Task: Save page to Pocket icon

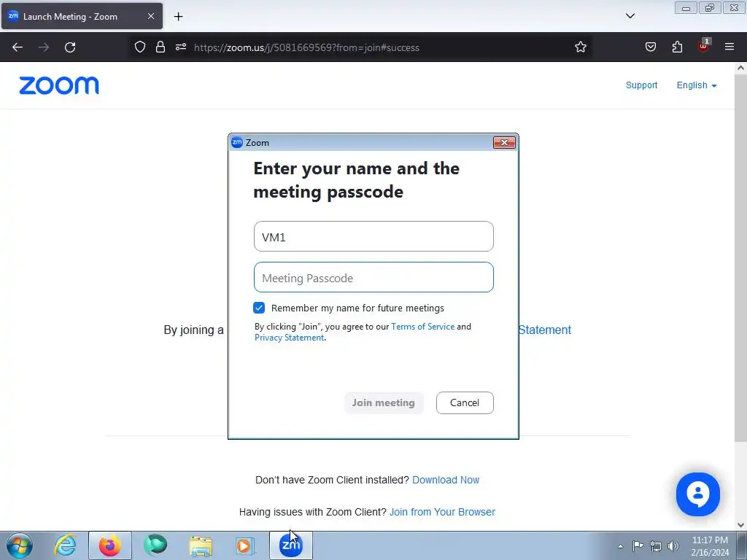Action: [651, 47]
